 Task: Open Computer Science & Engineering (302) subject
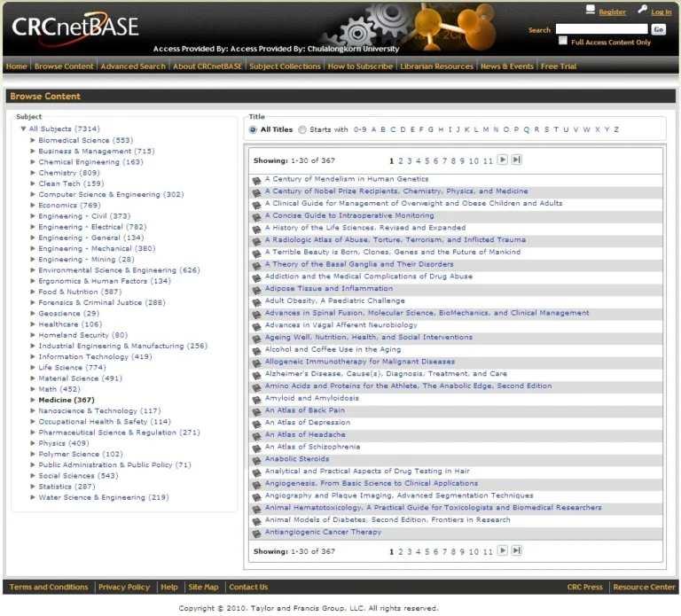point(111,194)
